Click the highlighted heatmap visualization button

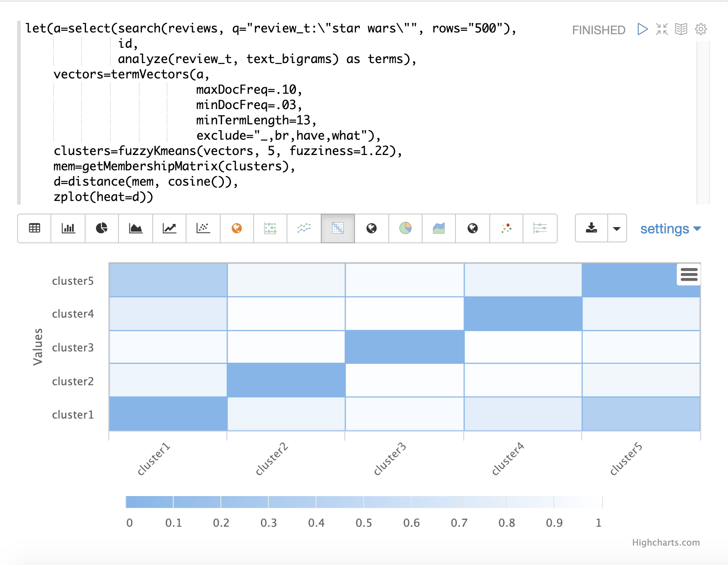[x=338, y=228]
